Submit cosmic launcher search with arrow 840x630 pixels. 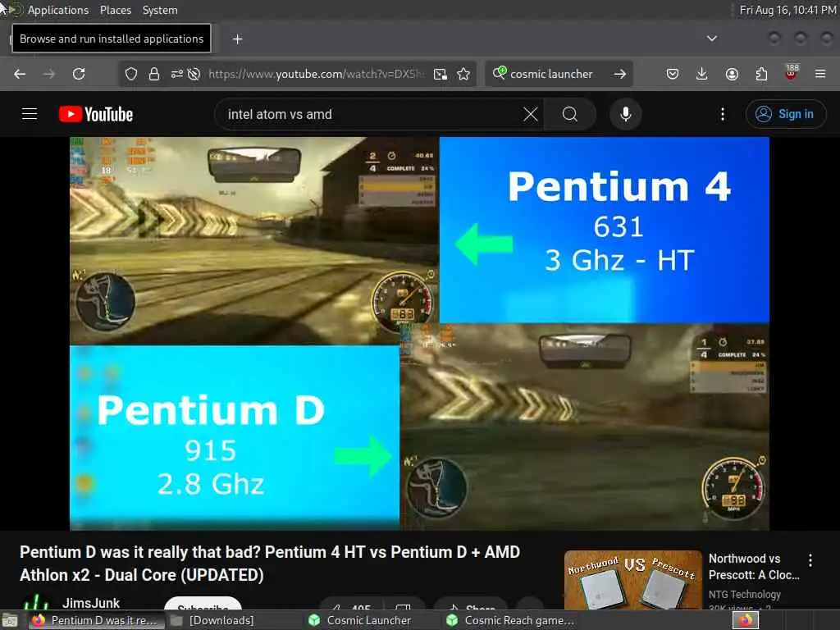[620, 74]
